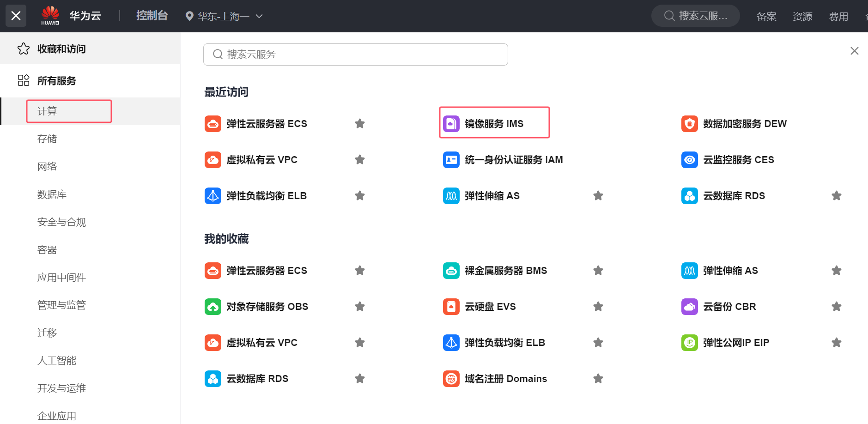Click the RDS icon under 我的收藏
868x424 pixels.
[213, 379]
